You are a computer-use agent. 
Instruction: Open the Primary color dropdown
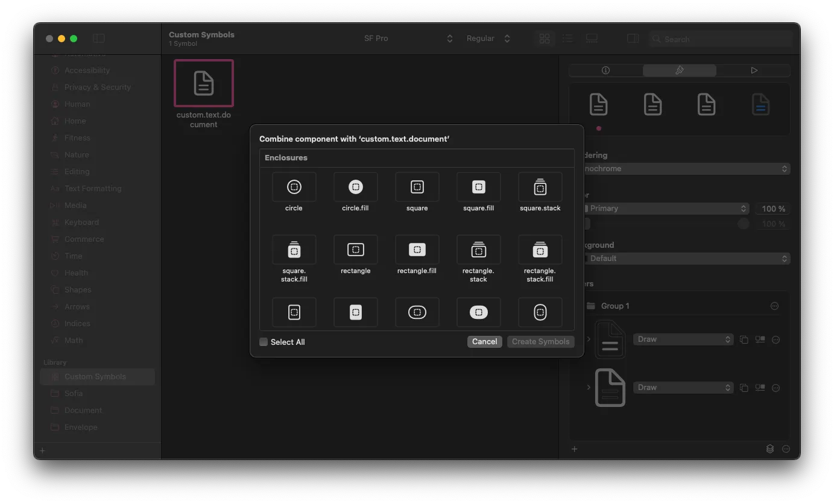pos(666,209)
